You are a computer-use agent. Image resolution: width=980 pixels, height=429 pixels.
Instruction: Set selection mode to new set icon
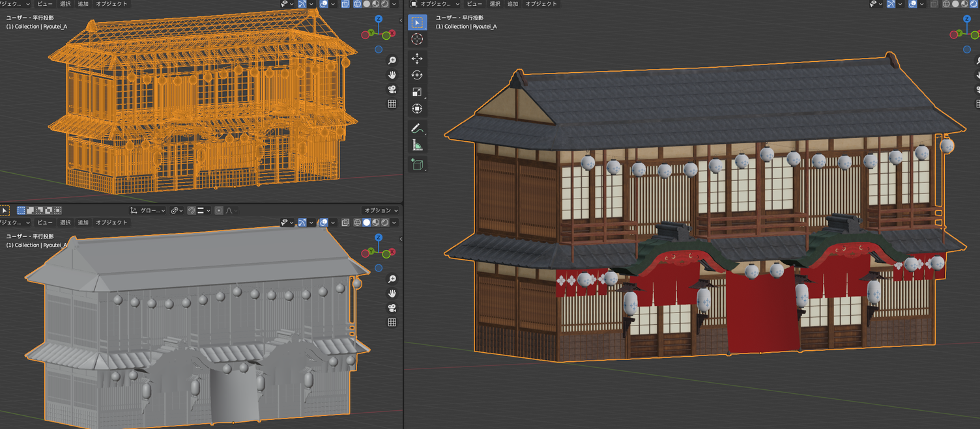coord(21,210)
